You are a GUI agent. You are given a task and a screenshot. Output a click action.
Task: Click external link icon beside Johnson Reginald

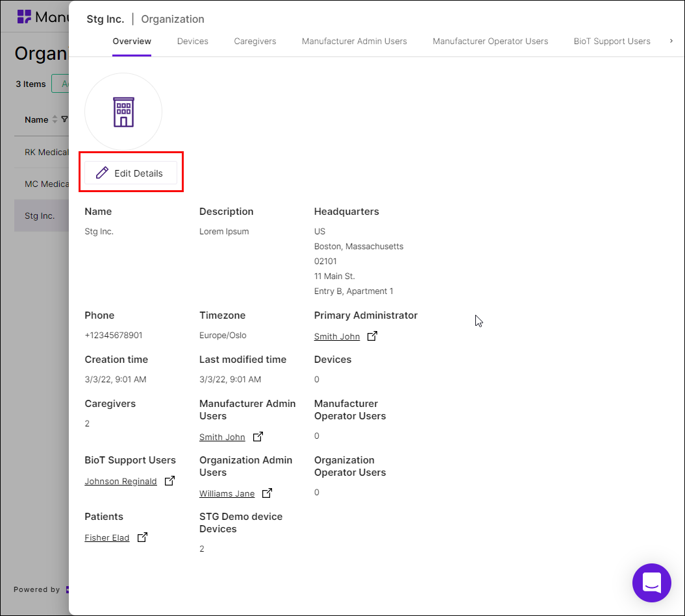click(x=169, y=480)
